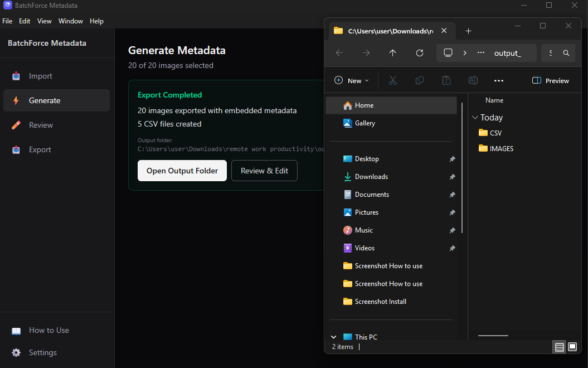Click the Open Output Folder button
588x368 pixels.
coord(182,171)
